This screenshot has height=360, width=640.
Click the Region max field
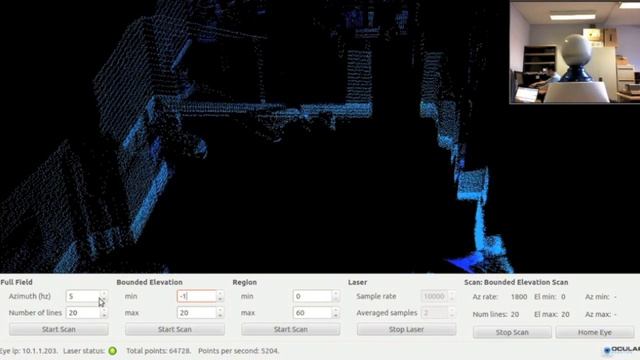312,313
